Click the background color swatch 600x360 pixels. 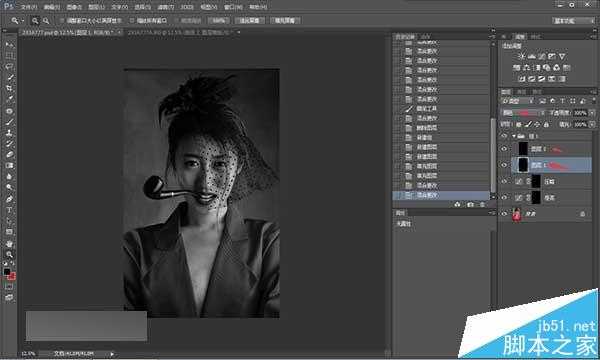12,276
